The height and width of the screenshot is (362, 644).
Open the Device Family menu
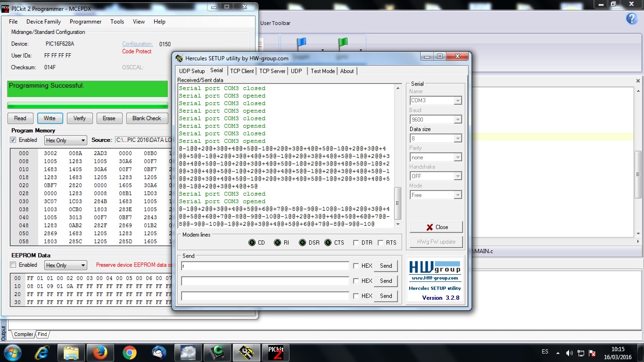(43, 22)
